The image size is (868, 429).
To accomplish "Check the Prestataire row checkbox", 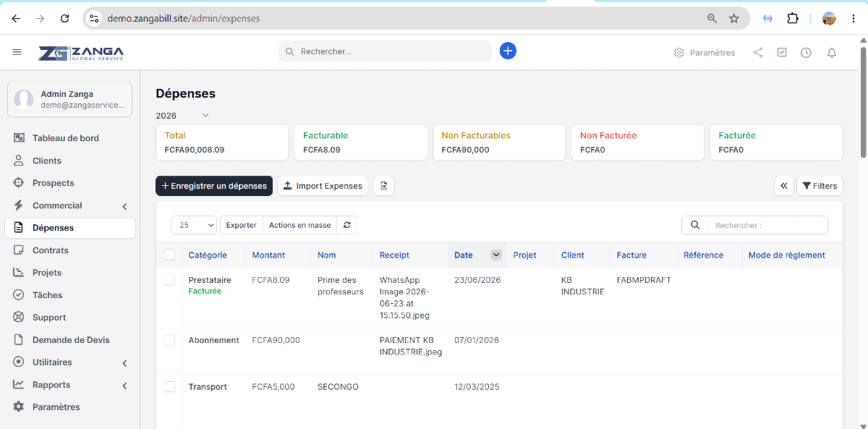I will pyautogui.click(x=170, y=280).
